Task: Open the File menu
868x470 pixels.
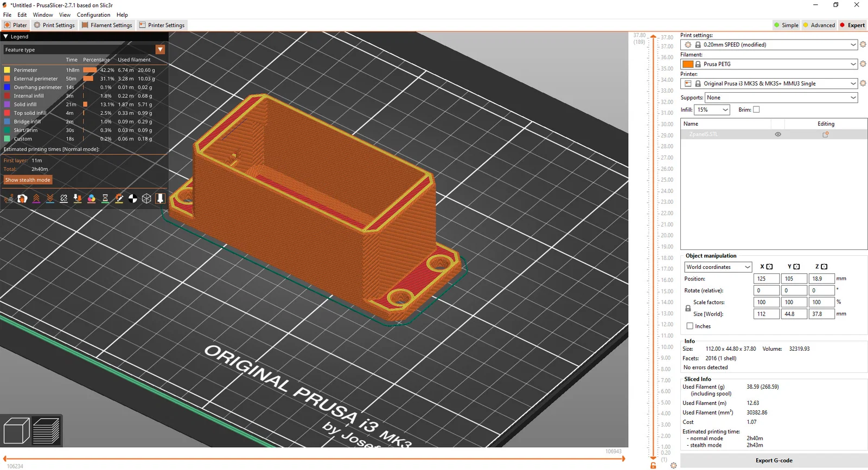Action: tap(8, 15)
